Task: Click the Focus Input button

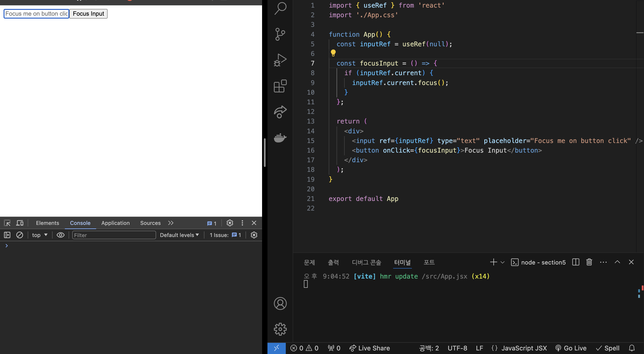Action: pyautogui.click(x=88, y=14)
